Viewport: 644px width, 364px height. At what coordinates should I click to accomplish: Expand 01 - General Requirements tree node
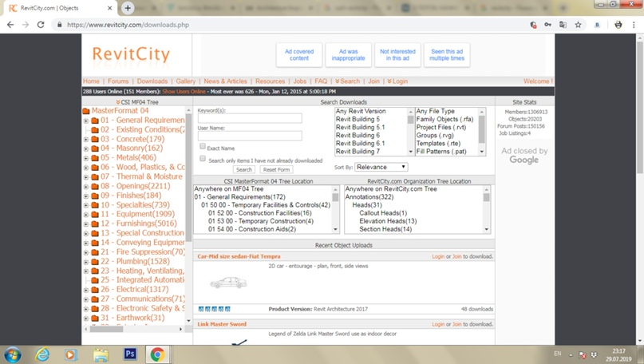86,121
